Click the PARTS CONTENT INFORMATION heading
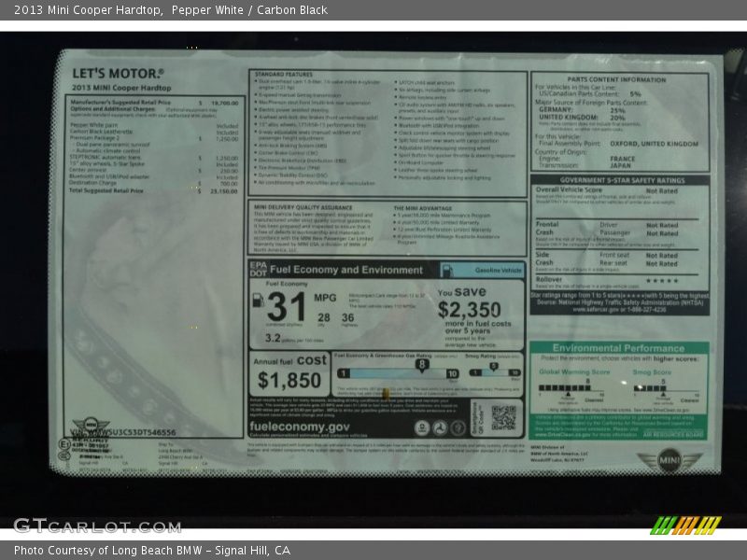The width and height of the screenshot is (747, 560). point(616,79)
